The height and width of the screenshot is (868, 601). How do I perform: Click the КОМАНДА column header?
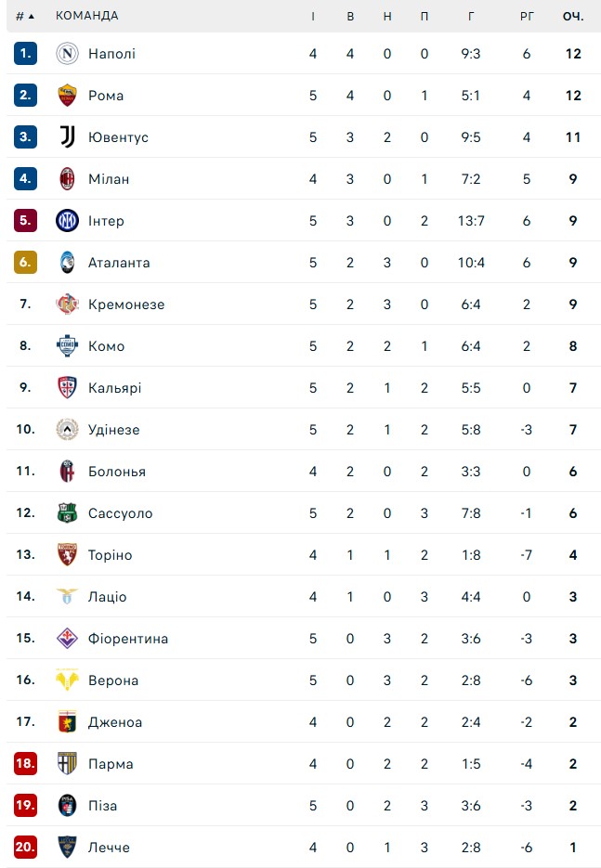87,16
